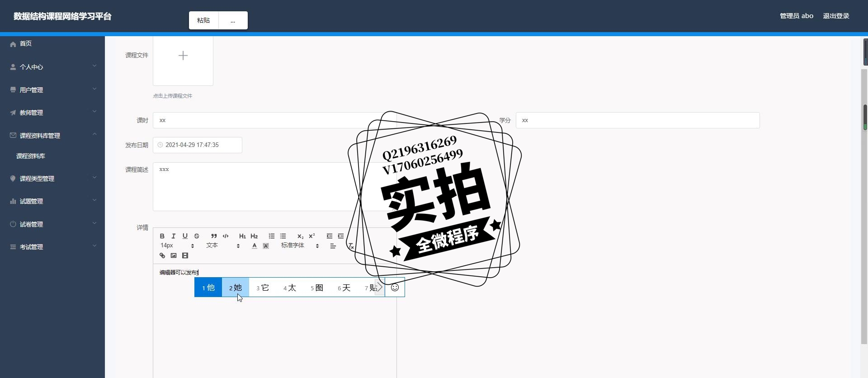Focus the 学分 input field

tap(637, 120)
